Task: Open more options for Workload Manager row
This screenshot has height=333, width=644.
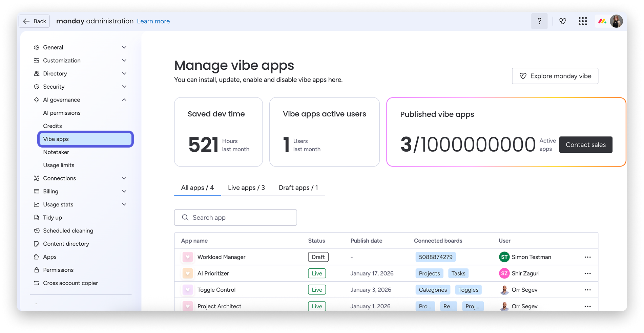Action: (x=587, y=257)
